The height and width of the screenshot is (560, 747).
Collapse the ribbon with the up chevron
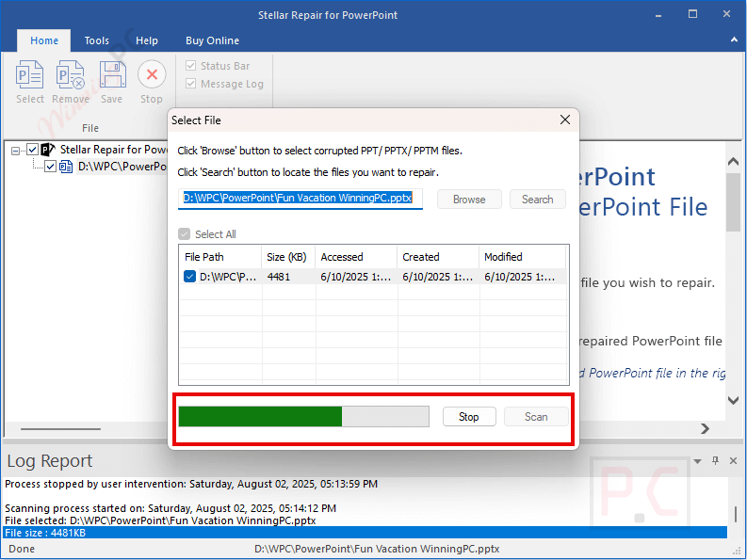pyautogui.click(x=734, y=40)
